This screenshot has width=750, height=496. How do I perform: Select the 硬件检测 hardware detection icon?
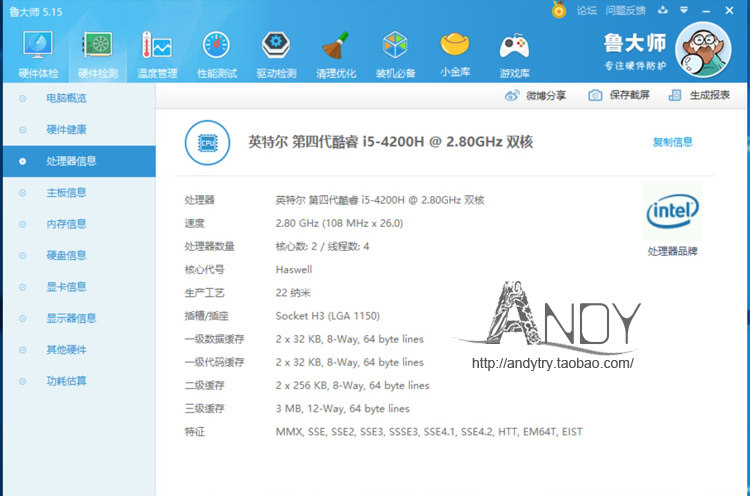pyautogui.click(x=98, y=45)
